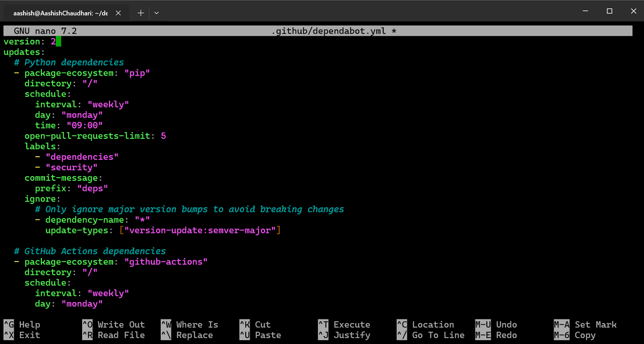Click the first 'directory: "/"' line

61,83
